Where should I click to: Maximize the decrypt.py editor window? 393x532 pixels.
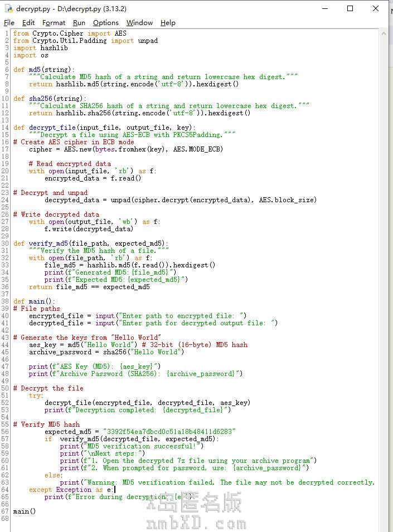click(350, 9)
